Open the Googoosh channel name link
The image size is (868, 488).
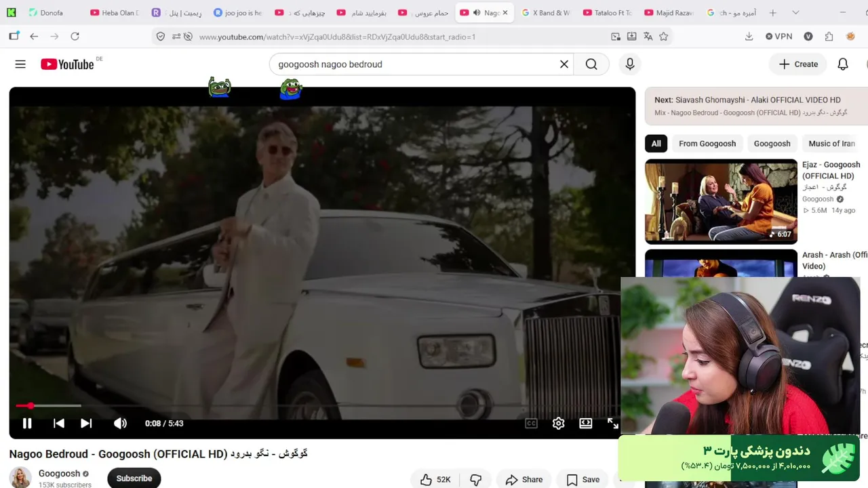(59, 473)
